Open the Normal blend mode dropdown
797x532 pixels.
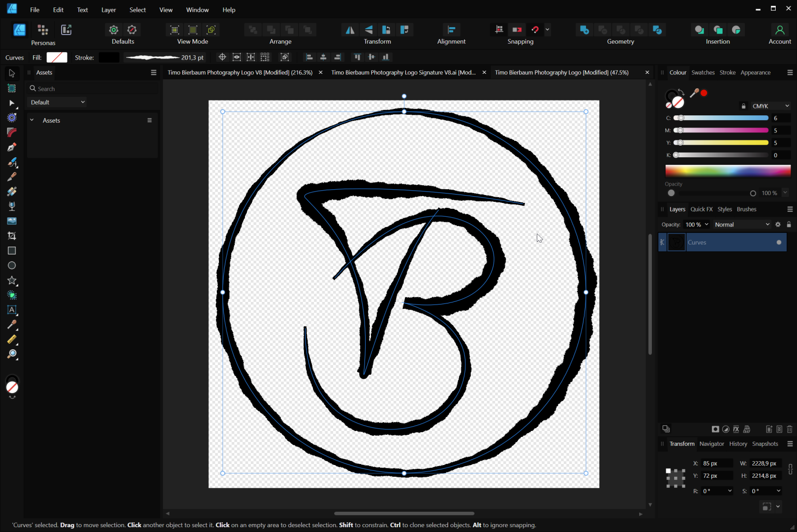point(742,224)
